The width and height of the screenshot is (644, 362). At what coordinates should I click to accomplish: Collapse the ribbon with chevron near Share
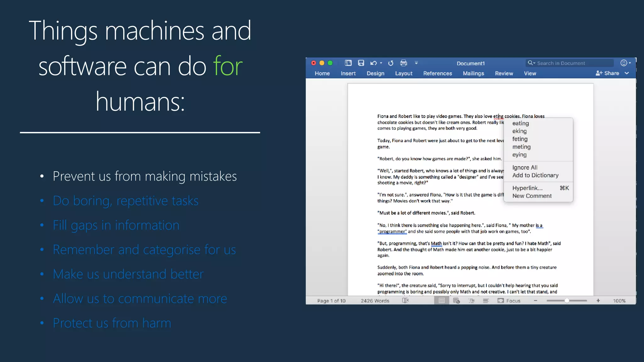pyautogui.click(x=627, y=73)
